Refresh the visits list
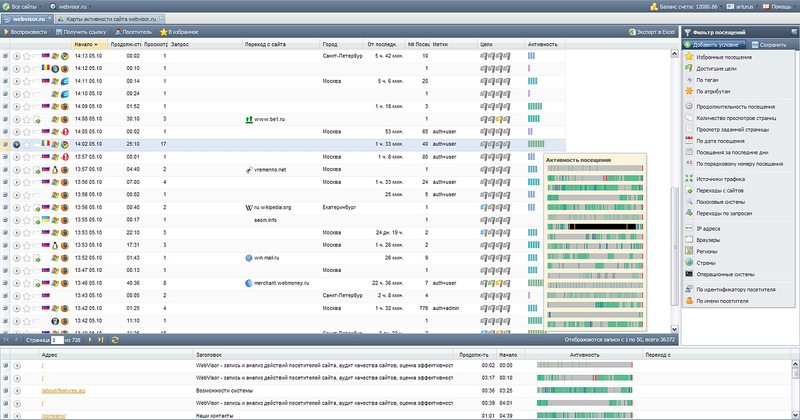Screen dimensions: 800x420 116,341
